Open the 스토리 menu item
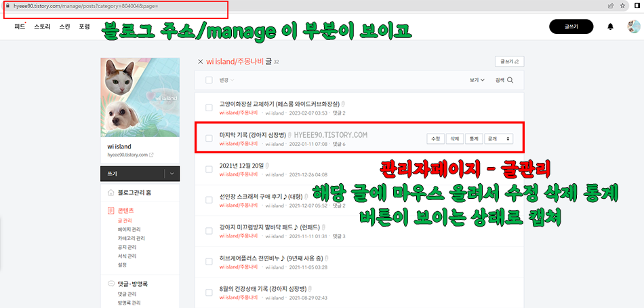 point(42,26)
